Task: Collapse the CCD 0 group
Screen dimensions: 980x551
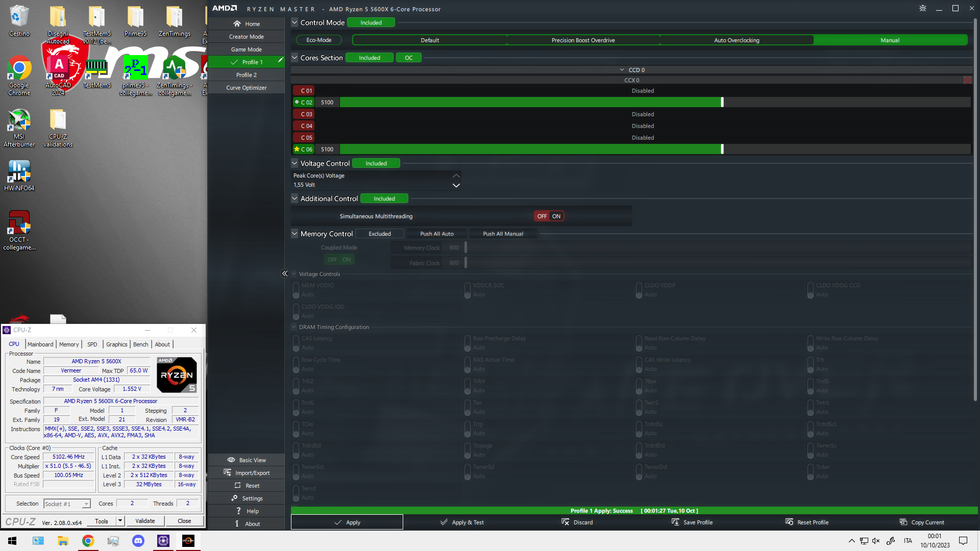Action: click(622, 70)
